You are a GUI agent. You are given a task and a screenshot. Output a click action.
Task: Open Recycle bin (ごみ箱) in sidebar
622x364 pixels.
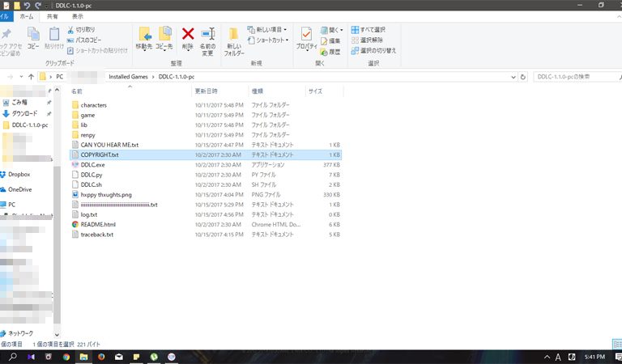[19, 102]
